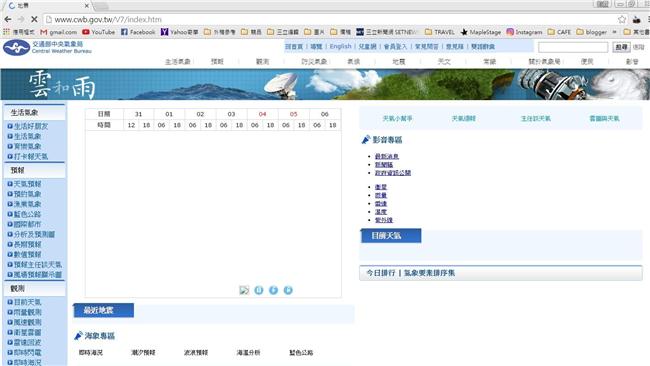Bookmark this page with the star icon

coord(622,19)
